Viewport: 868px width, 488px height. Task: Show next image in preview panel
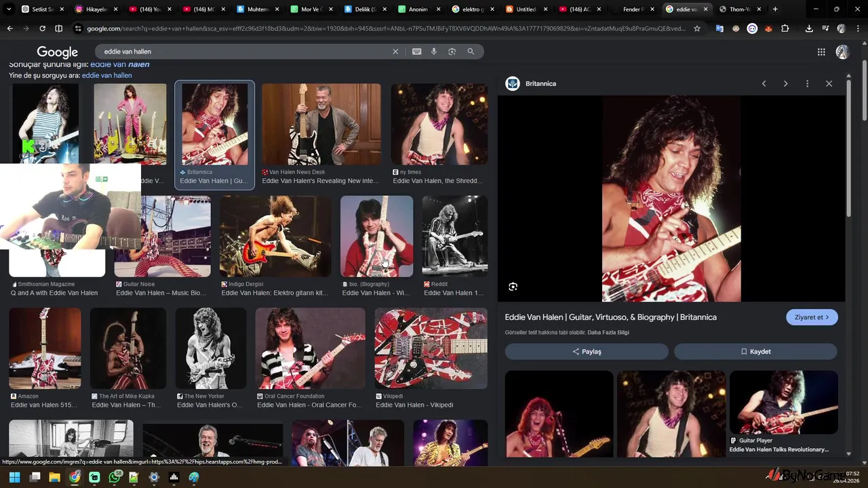pos(785,83)
